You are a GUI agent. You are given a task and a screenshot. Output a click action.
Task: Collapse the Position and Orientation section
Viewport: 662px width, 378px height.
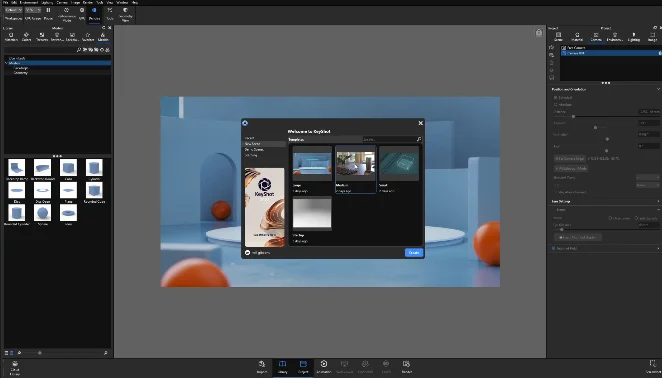tap(658, 89)
